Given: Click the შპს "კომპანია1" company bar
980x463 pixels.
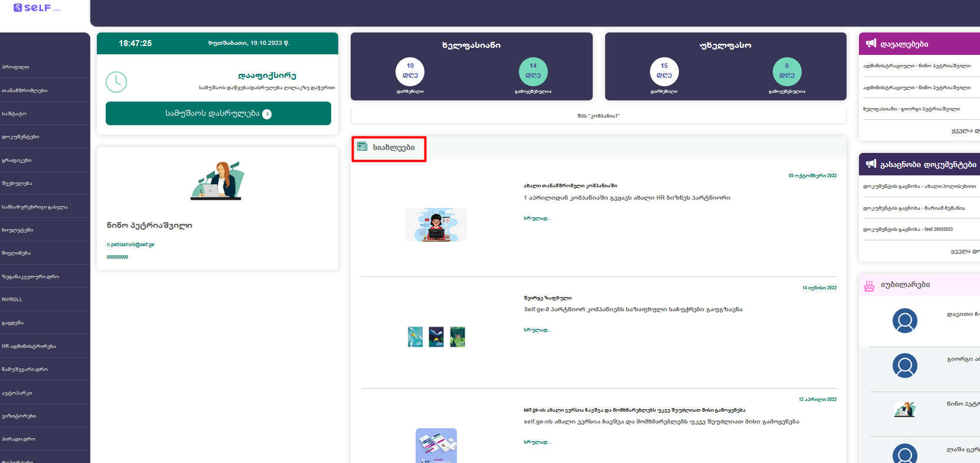Looking at the screenshot, I should coord(599,116).
